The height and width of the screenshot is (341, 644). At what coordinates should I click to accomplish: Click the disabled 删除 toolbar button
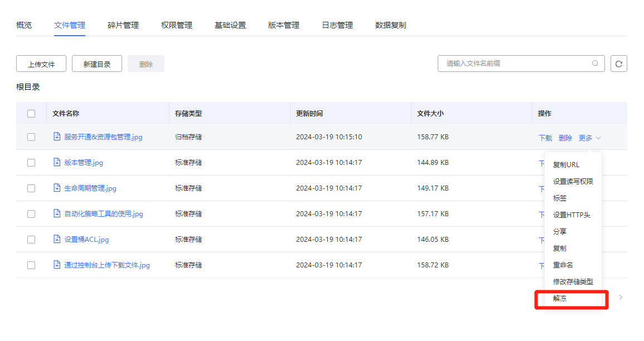pos(146,64)
